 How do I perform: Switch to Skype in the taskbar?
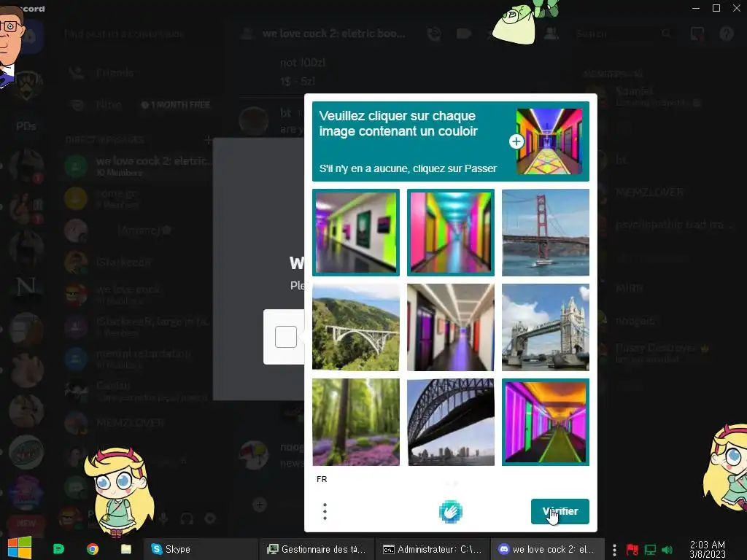(x=200, y=549)
